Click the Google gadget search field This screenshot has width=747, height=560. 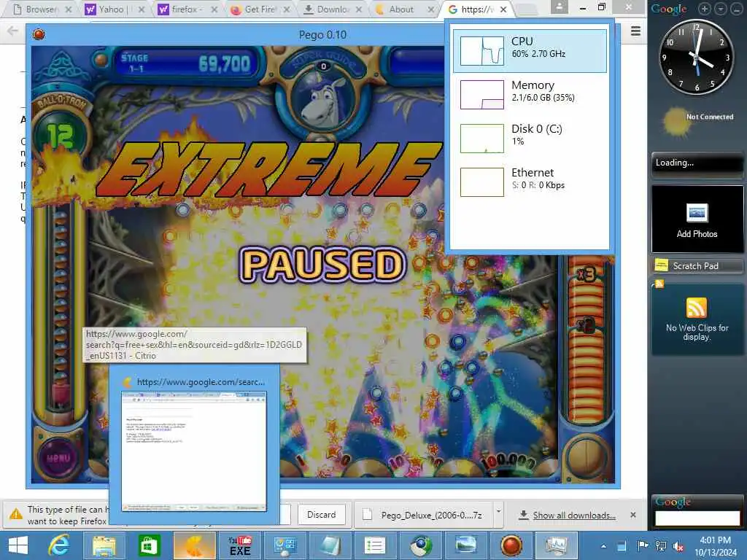pos(697,518)
